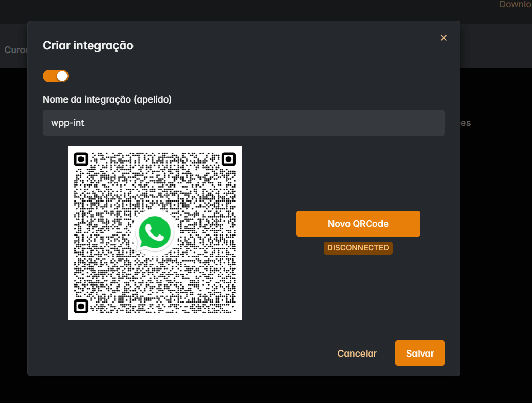Click the orange toggle knob
Image resolution: width=532 pixels, height=403 pixels.
tap(61, 76)
